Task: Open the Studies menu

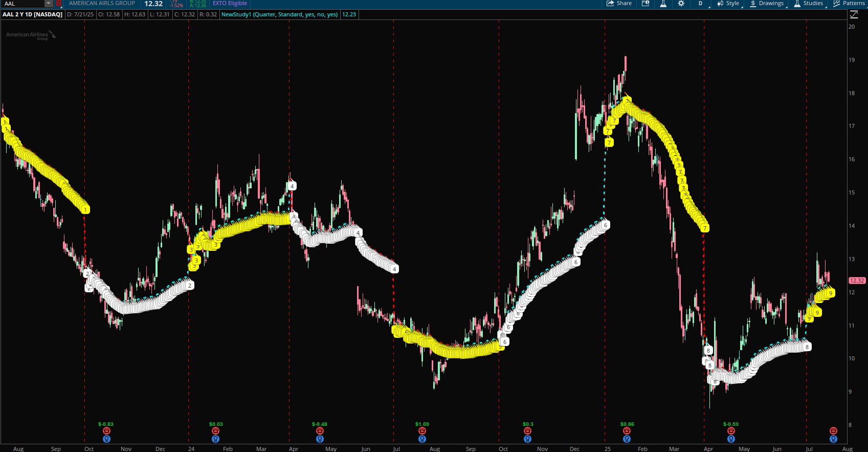Action: (x=809, y=4)
